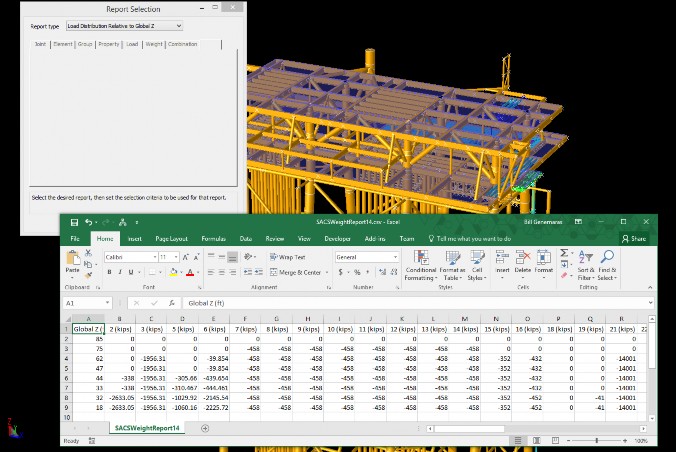Select the Joint tab in Report Selection
This screenshot has height=452, width=676.
(x=40, y=44)
